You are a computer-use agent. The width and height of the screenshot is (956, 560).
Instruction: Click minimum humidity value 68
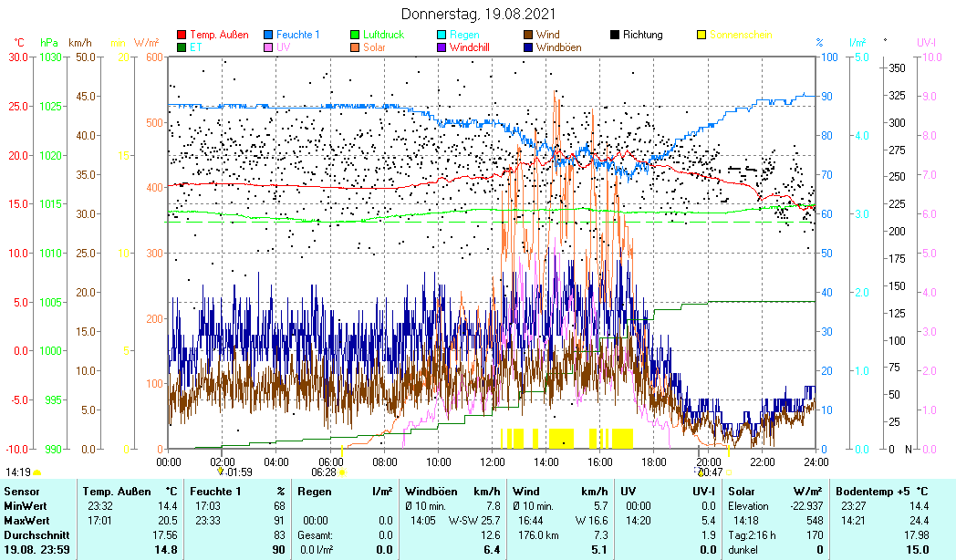tap(279, 506)
